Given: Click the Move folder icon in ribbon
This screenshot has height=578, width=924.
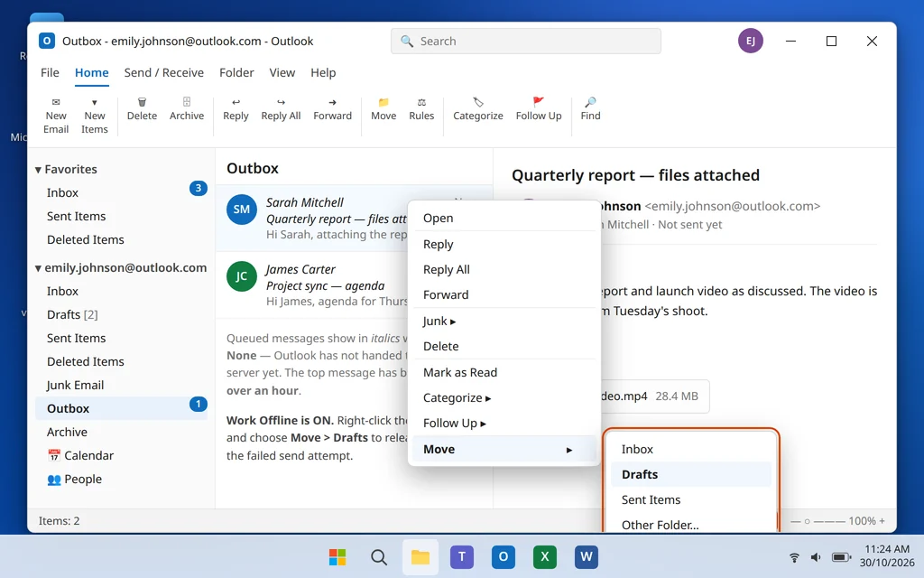Looking at the screenshot, I should click(x=383, y=102).
